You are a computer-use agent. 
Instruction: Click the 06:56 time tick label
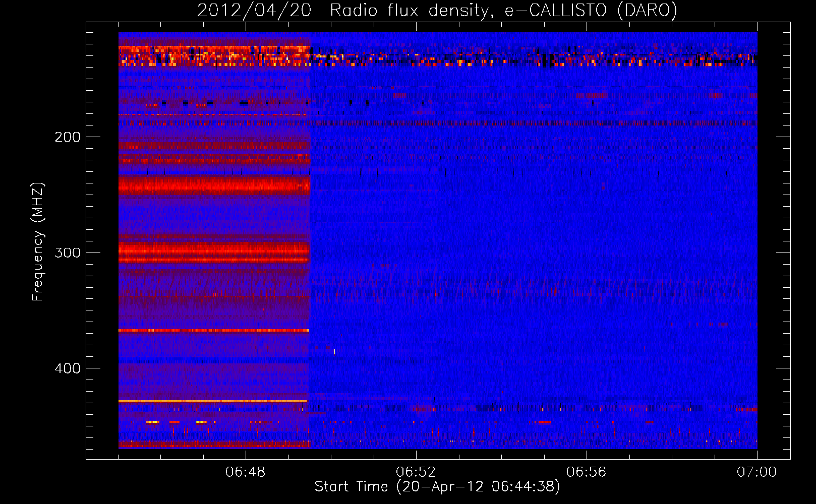click(x=587, y=472)
